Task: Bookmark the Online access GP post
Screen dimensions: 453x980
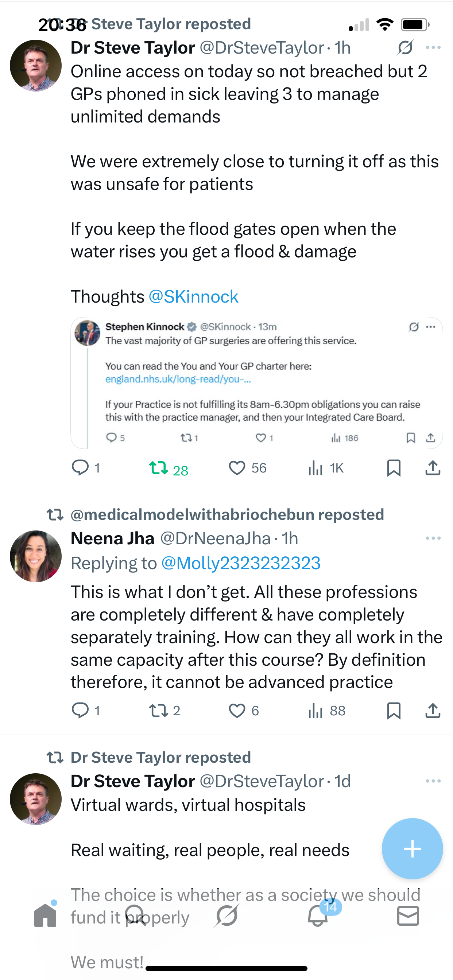Action: [x=394, y=468]
